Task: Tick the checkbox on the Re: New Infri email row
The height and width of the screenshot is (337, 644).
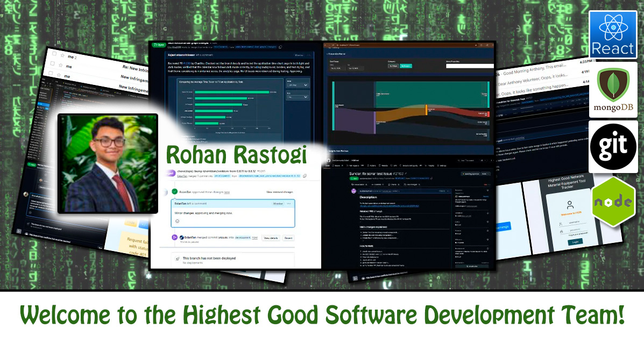Action: click(x=52, y=63)
